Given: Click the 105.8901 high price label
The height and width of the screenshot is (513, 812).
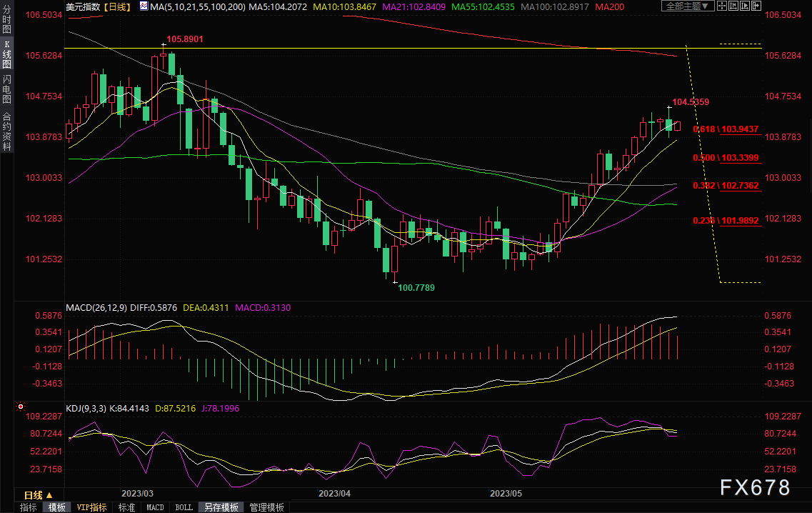Looking at the screenshot, I should pos(185,39).
